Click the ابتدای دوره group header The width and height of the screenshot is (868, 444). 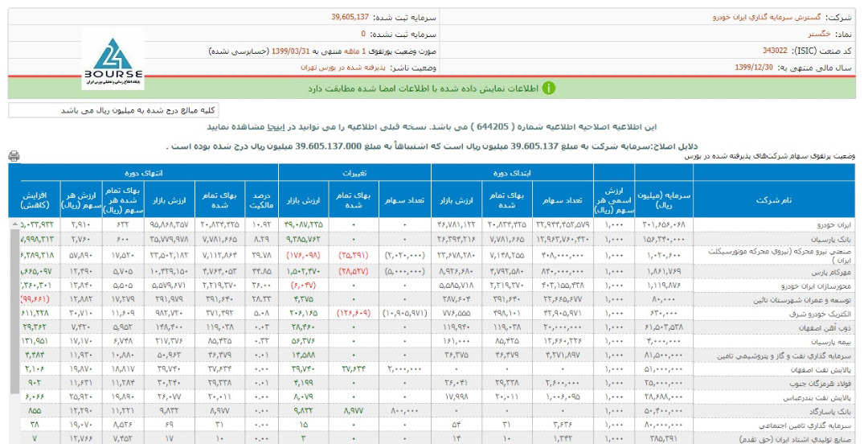511,173
